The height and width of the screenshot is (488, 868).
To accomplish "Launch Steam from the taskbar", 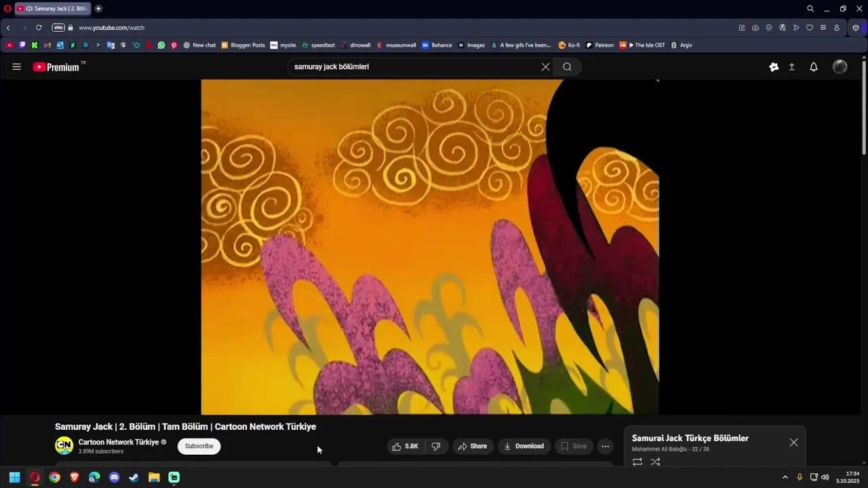I will click(x=134, y=477).
